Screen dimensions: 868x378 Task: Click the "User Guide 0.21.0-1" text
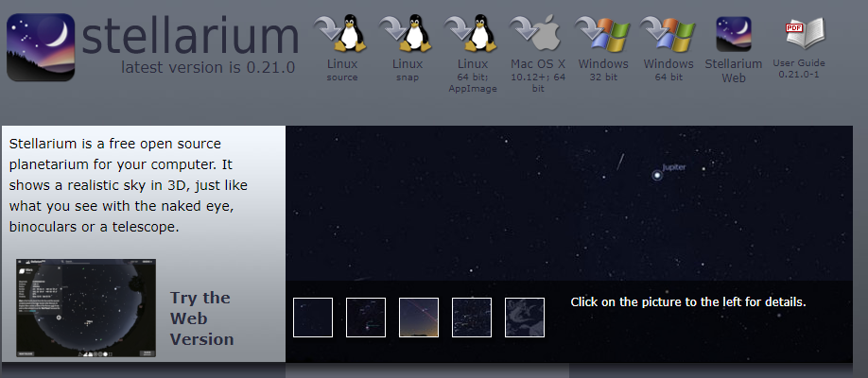click(799, 69)
